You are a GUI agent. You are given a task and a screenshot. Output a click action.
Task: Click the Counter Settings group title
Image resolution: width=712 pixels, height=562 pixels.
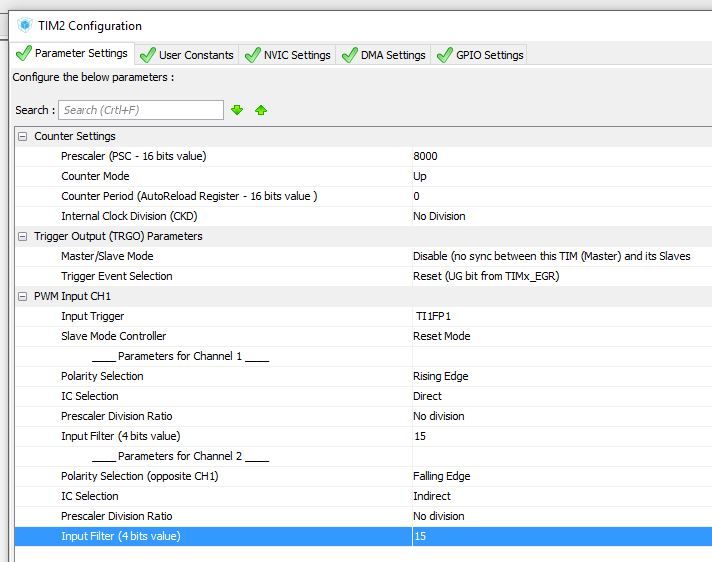75,136
